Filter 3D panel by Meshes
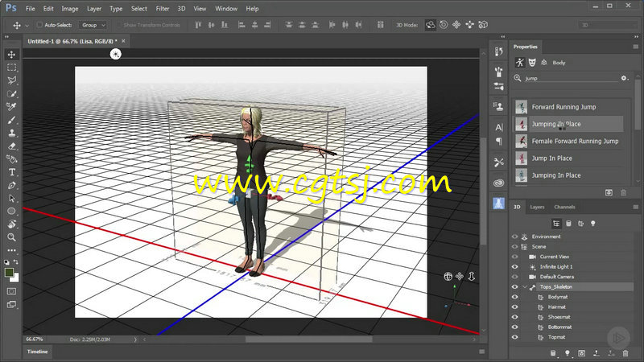 pos(568,224)
